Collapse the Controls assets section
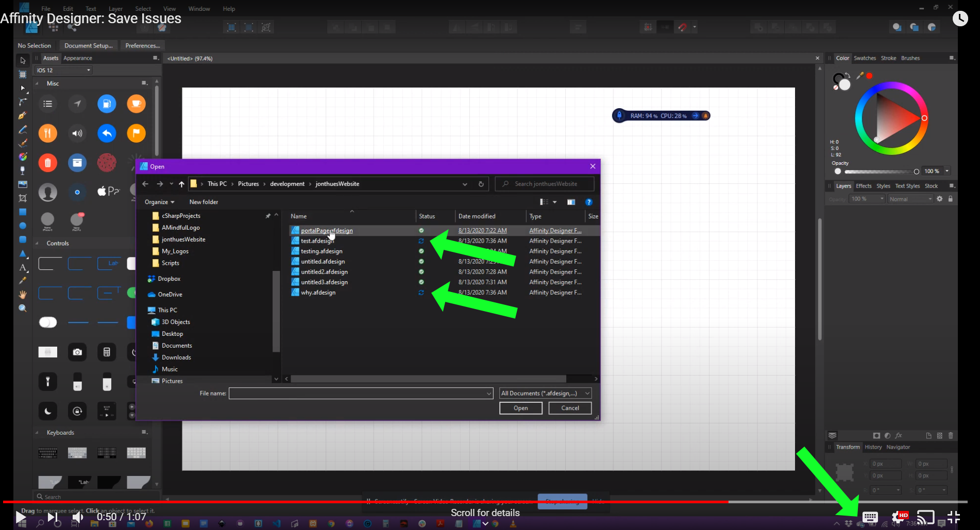Image resolution: width=980 pixels, height=530 pixels. [x=37, y=243]
